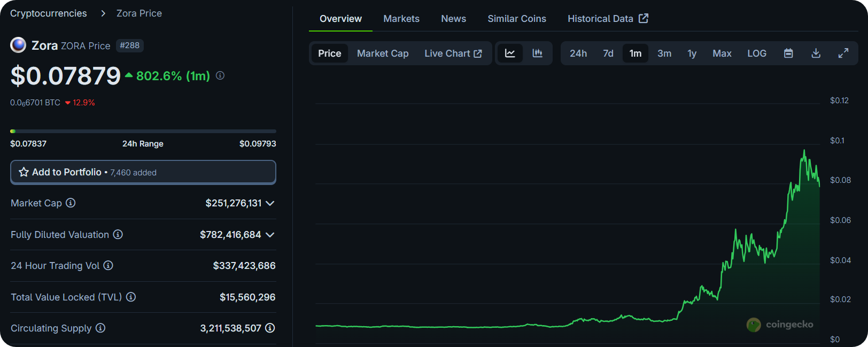The image size is (868, 347).
Task: Open the calendar date range picker
Action: [788, 53]
